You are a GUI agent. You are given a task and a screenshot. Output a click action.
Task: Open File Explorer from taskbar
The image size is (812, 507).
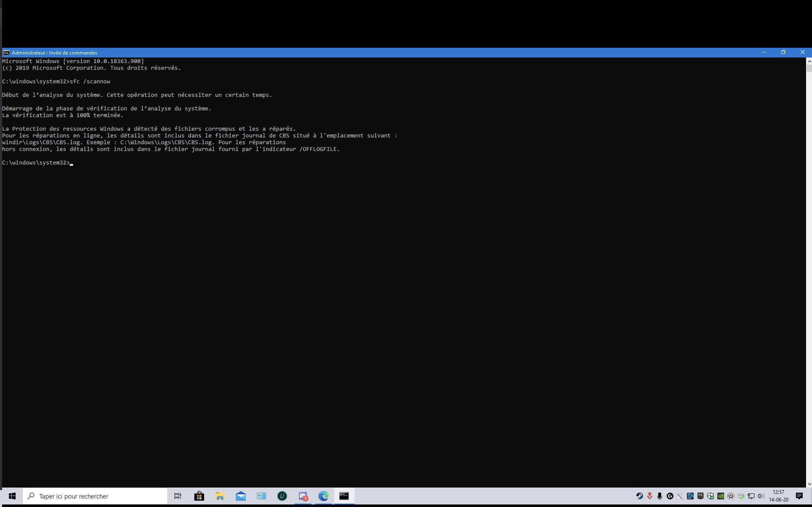220,496
